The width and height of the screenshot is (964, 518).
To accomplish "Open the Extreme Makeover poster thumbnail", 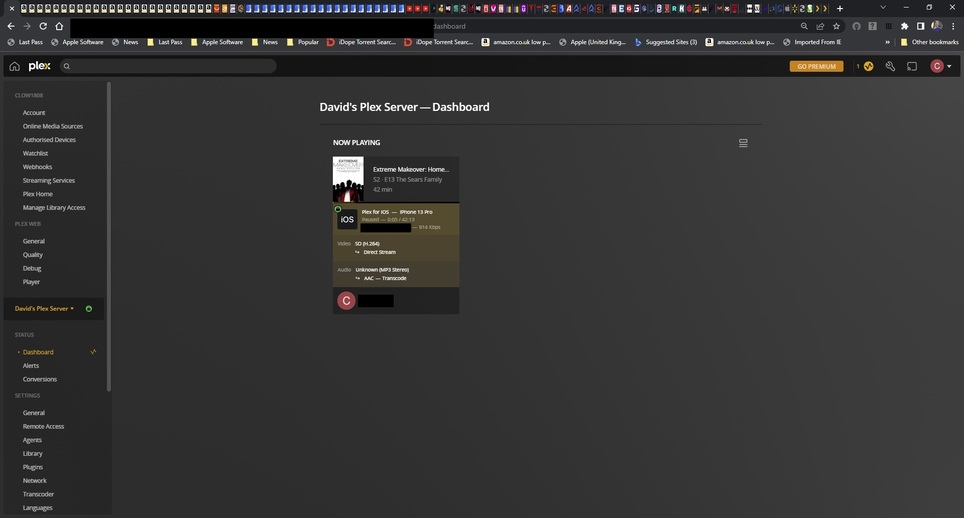I will [348, 179].
